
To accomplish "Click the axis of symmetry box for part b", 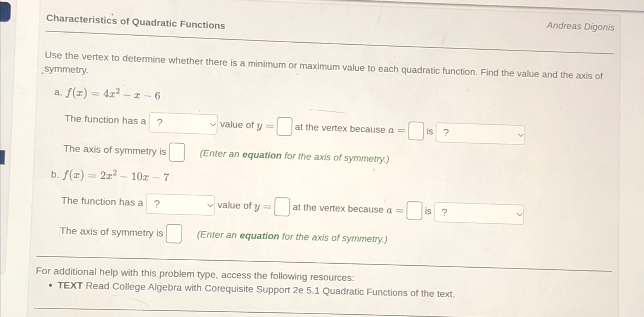I will (174, 233).
